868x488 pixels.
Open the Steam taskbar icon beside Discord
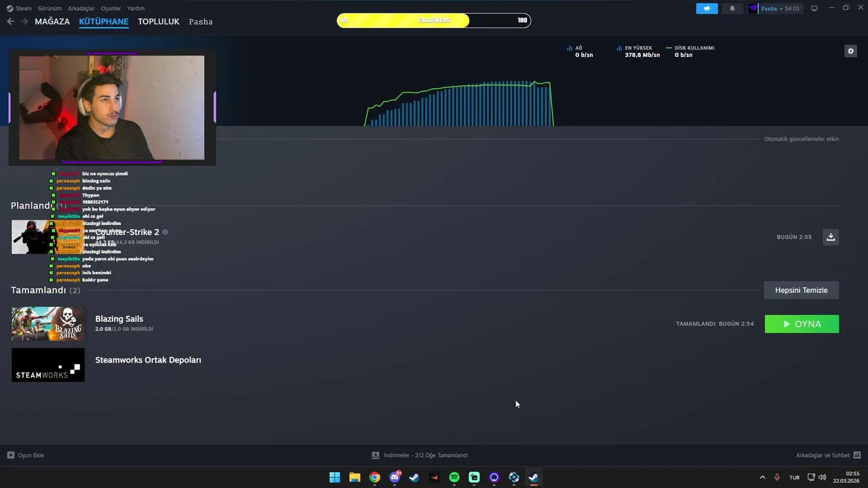pyautogui.click(x=414, y=477)
